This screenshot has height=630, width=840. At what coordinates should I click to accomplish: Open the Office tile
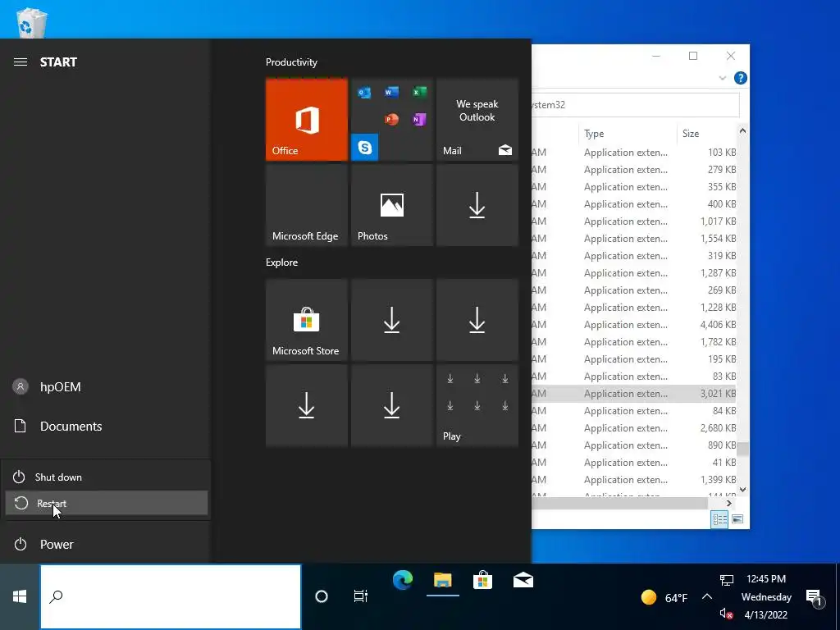[x=307, y=119]
